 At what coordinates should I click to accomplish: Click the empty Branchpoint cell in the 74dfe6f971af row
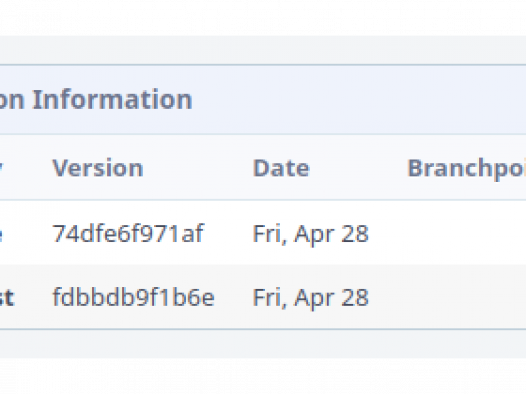coord(467,233)
